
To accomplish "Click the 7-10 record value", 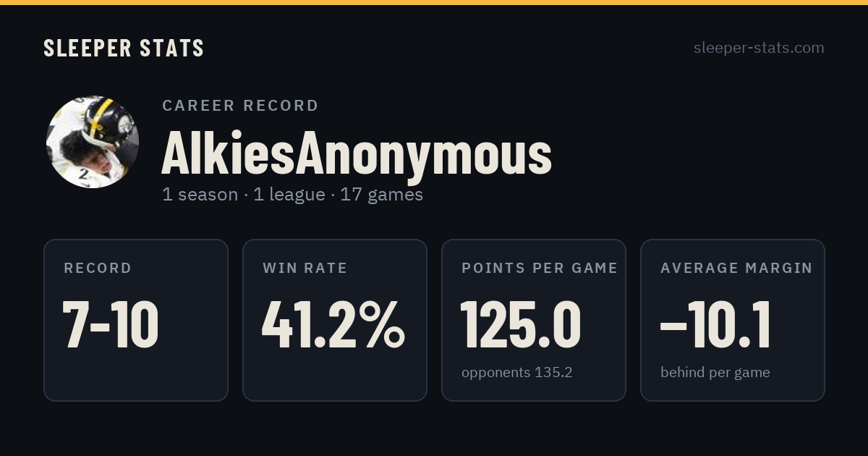I will point(111,324).
